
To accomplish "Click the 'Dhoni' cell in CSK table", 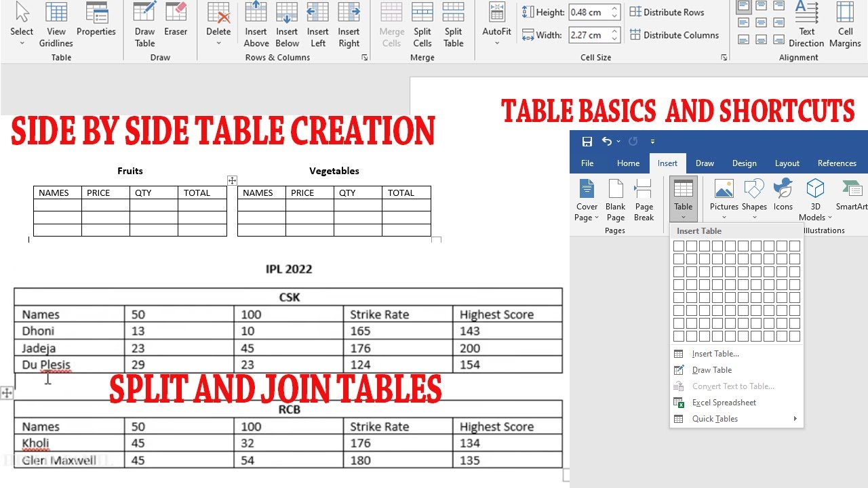I will (69, 331).
